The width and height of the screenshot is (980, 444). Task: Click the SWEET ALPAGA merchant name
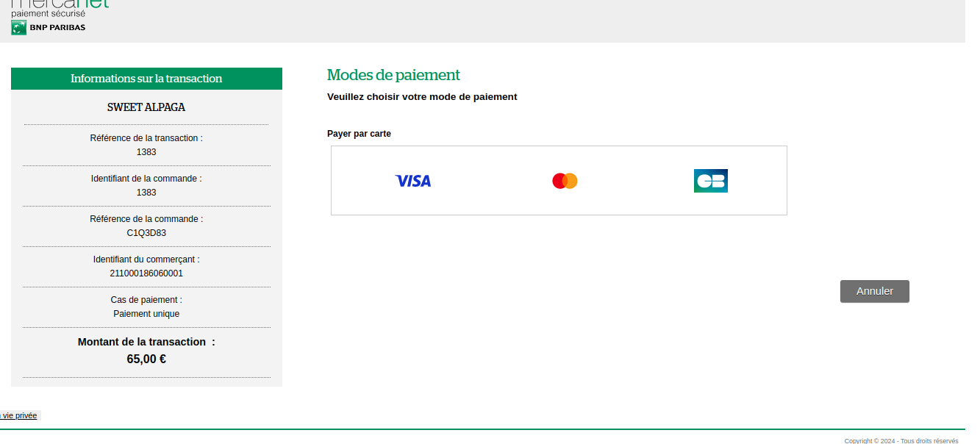pyautogui.click(x=146, y=107)
